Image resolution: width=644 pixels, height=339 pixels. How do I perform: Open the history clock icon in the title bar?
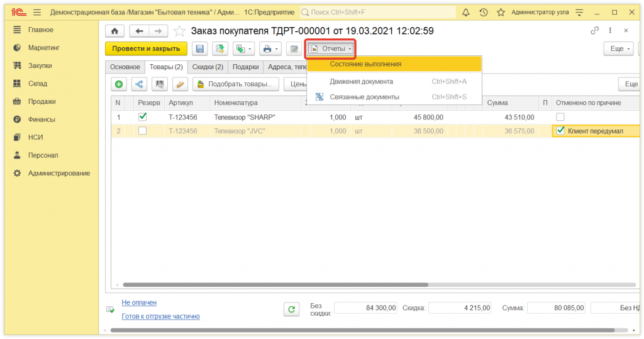(483, 12)
